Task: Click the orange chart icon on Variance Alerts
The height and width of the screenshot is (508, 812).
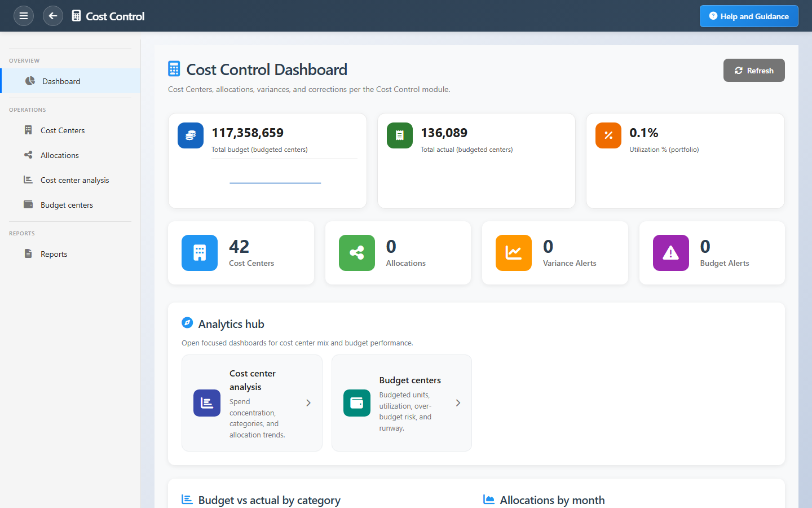Action: [514, 253]
